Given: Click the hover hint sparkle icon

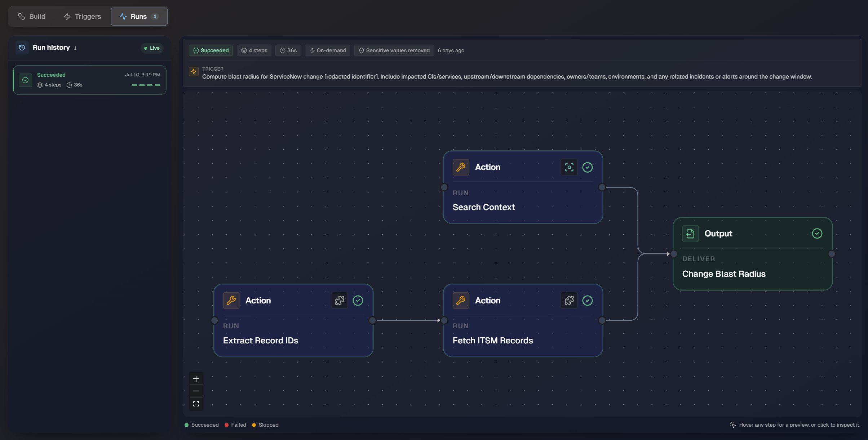Looking at the screenshot, I should coord(732,425).
